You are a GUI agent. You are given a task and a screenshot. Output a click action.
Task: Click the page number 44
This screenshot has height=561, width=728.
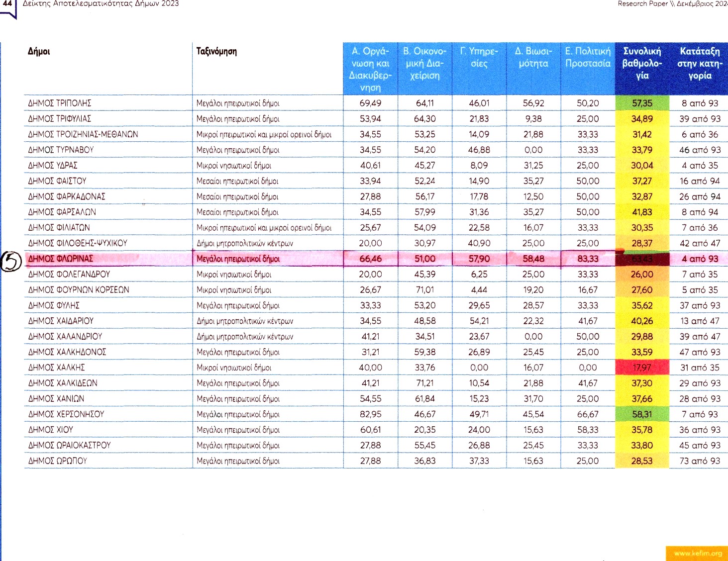click(7, 3)
